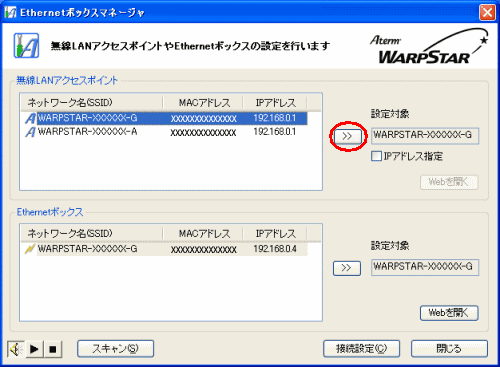The width and height of the screenshot is (500, 367).
Task: Click the play triangle button
Action: [34, 349]
